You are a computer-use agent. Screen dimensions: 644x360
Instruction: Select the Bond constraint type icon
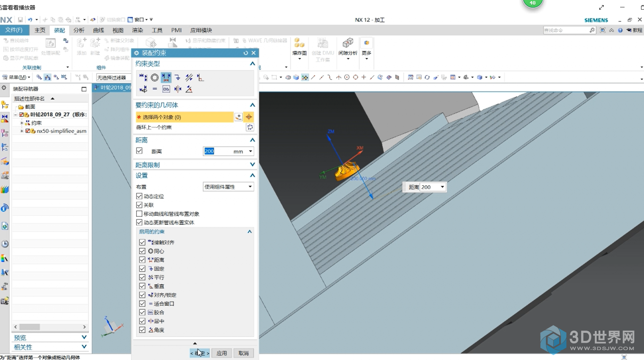coord(166,89)
